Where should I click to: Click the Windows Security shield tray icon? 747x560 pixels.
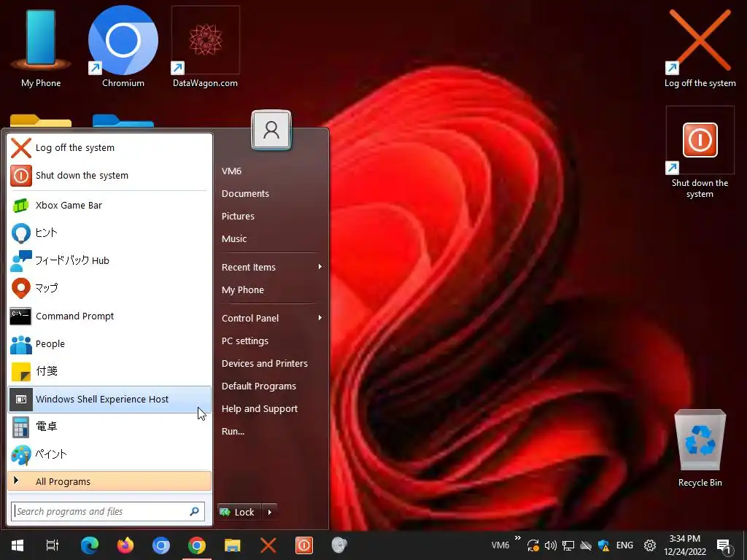pyautogui.click(x=603, y=545)
